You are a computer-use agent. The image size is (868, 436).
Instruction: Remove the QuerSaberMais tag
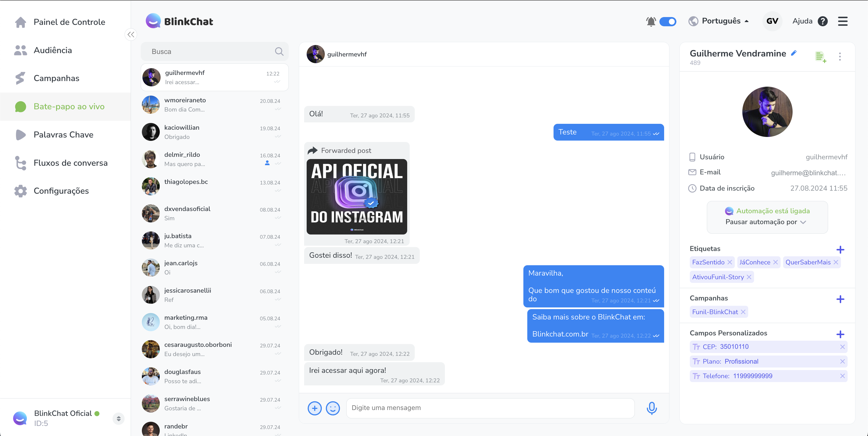pyautogui.click(x=836, y=262)
